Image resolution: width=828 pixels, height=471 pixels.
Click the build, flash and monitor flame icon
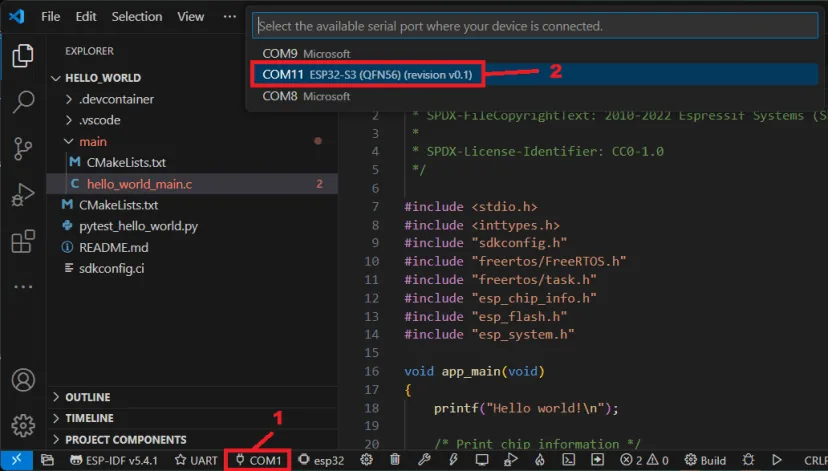pyautogui.click(x=540, y=460)
